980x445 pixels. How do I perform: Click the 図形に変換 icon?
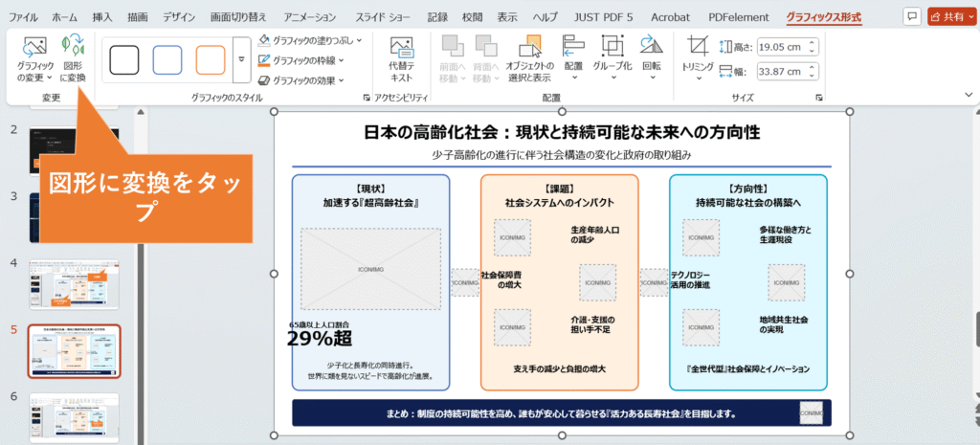(x=73, y=58)
